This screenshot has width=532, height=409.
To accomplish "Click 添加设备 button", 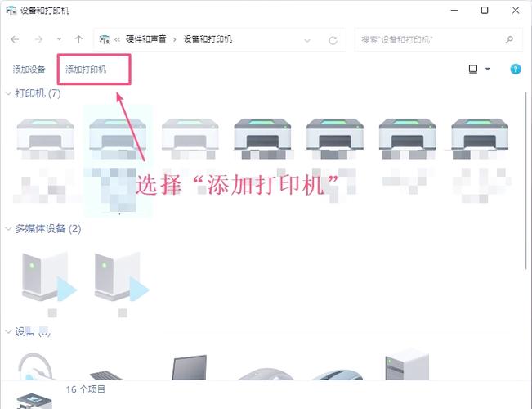I will pos(29,70).
